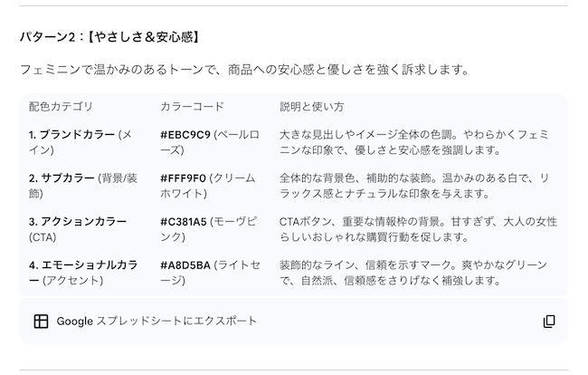Screen dimensions: 588x375
Task: Select the '4. エモーショナルカラー (アクセント)' cell
Action: coord(81,273)
